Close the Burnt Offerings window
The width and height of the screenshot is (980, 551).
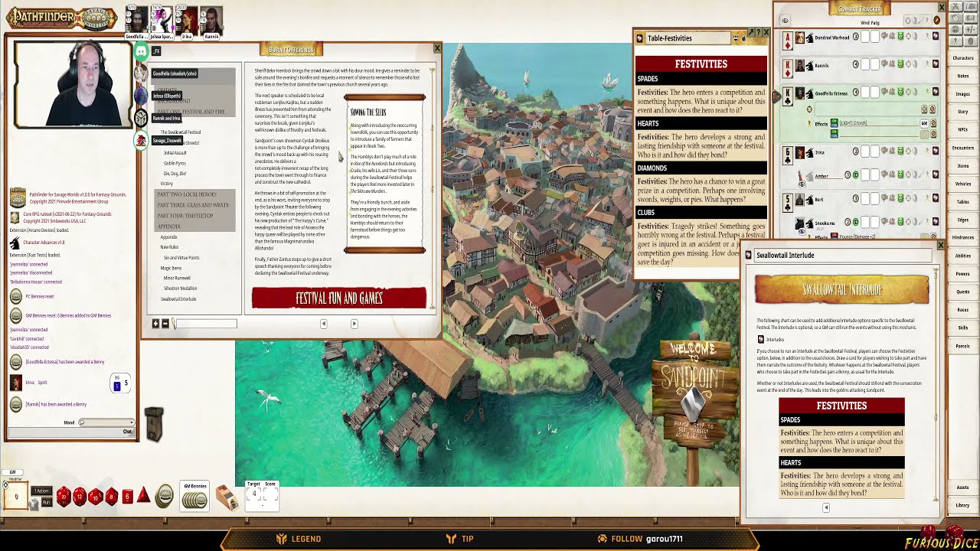point(437,48)
